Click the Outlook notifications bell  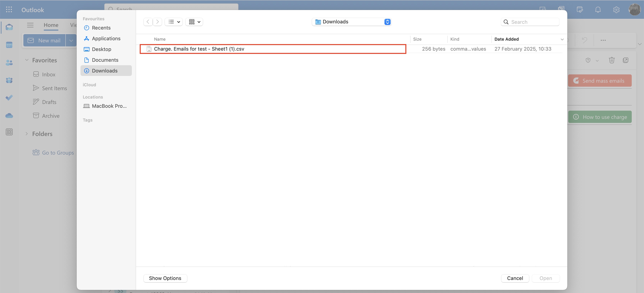coord(598,10)
